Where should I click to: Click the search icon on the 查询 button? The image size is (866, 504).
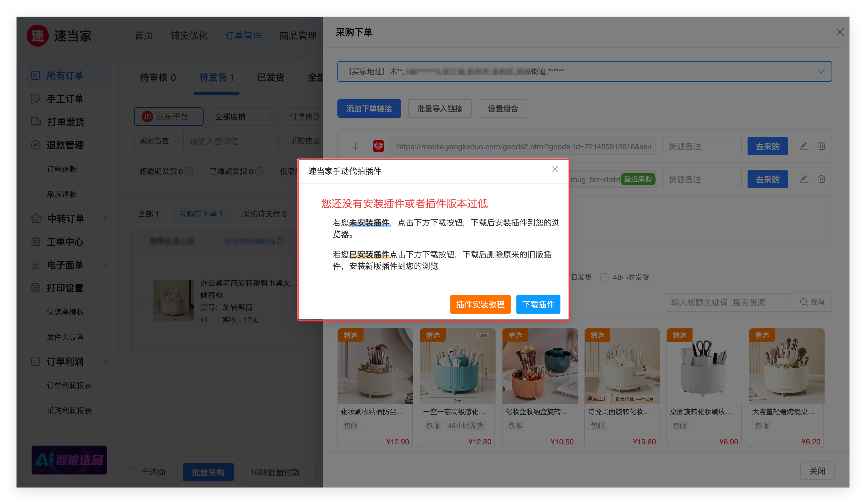click(803, 302)
